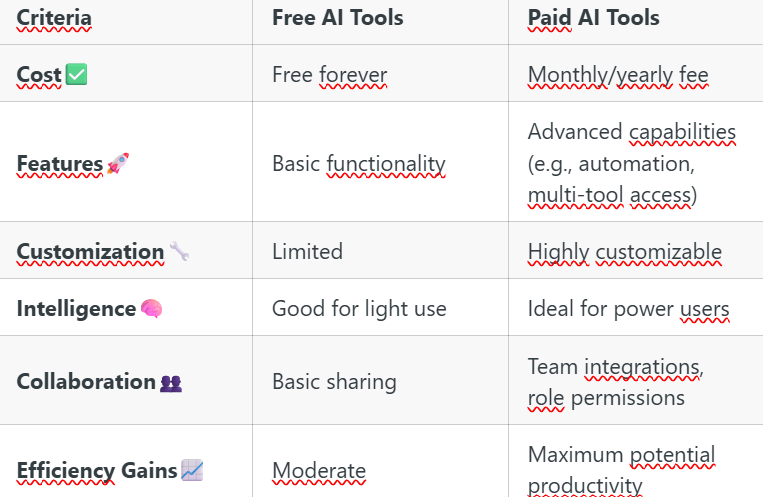The width and height of the screenshot is (763, 497).
Task: Click the Advanced capabilities cell text
Action: pos(632,164)
